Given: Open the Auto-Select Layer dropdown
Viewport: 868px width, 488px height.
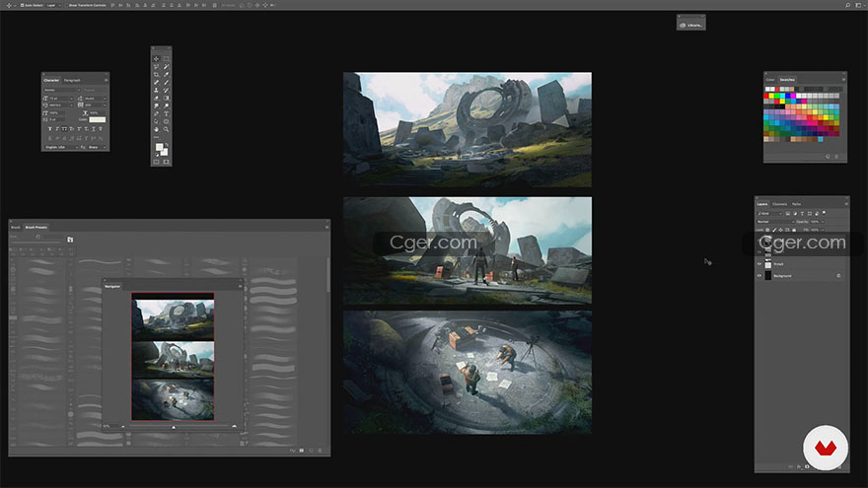Looking at the screenshot, I should coord(52,5).
